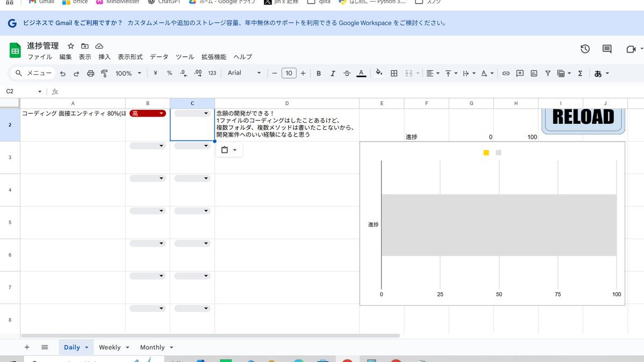Image resolution: width=644 pixels, height=362 pixels.
Task: Open the borders tool
Action: (x=394, y=73)
